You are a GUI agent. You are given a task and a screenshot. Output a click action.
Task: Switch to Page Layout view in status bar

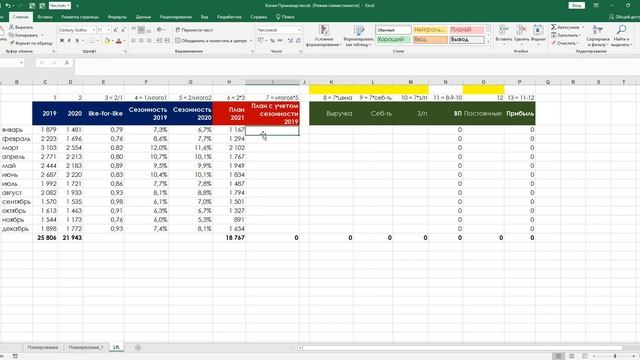[571, 356]
